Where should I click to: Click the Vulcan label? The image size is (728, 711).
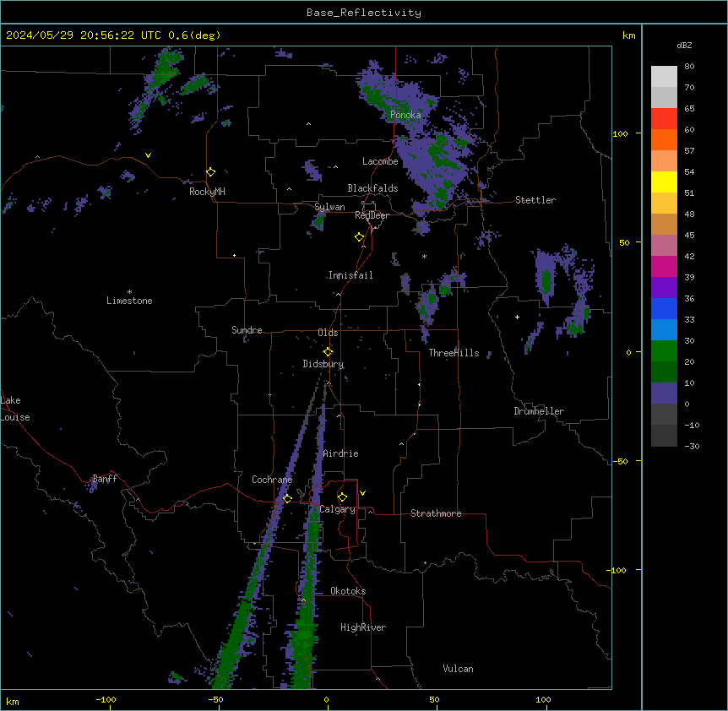click(x=459, y=669)
